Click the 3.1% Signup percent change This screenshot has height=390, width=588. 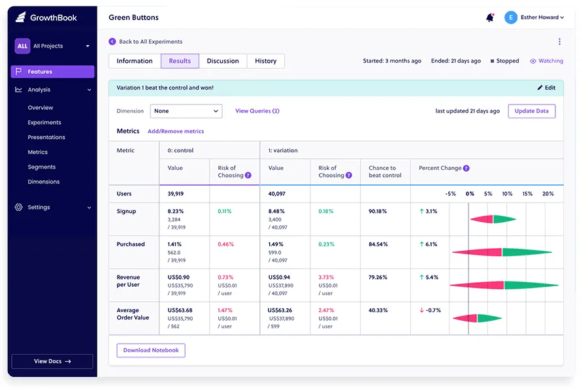point(428,211)
